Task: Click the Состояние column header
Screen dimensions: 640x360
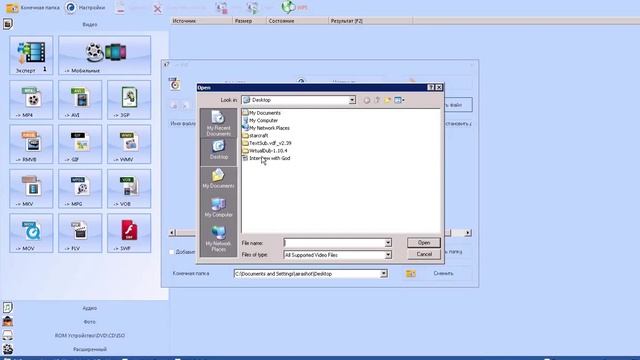Action: coord(298,21)
